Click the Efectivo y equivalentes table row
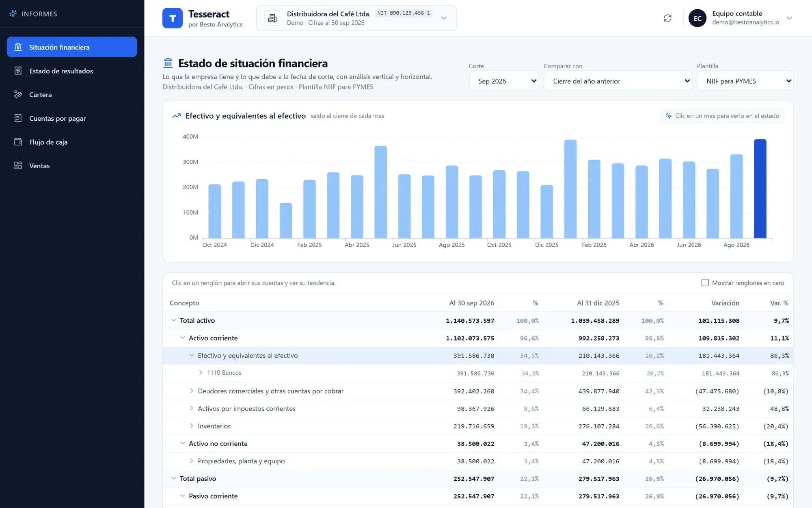Image resolution: width=812 pixels, height=508 pixels. click(478, 356)
